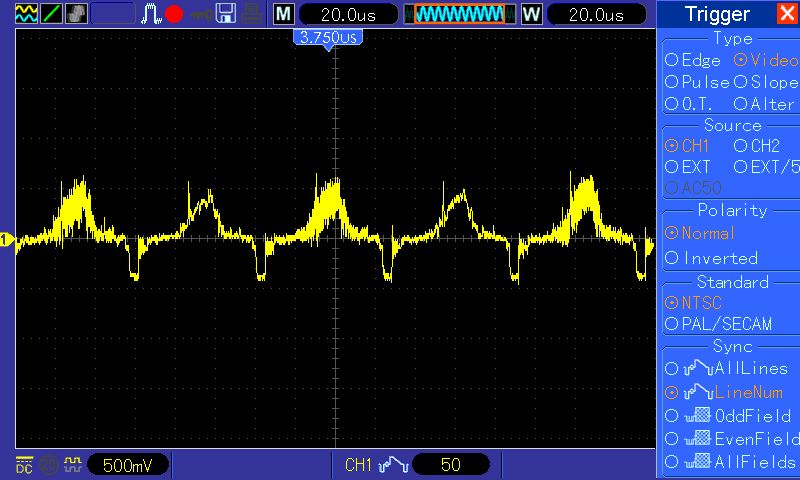Select O.T. trigger type

coord(689,104)
